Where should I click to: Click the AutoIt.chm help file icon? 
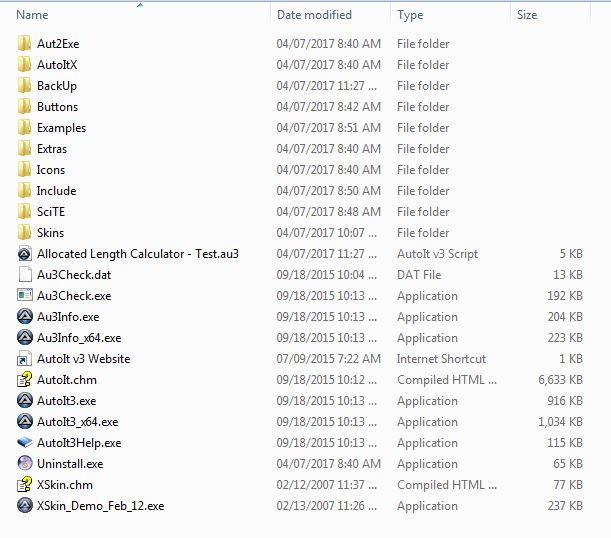click(24, 379)
